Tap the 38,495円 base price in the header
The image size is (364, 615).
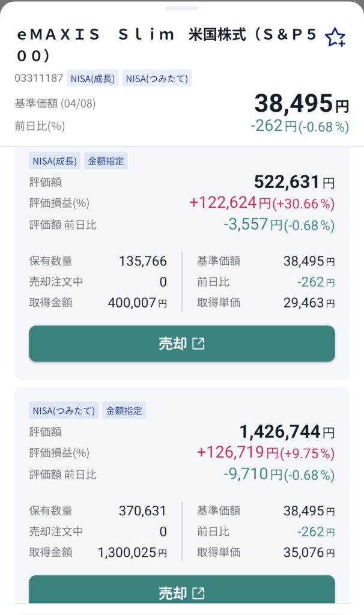tap(301, 104)
